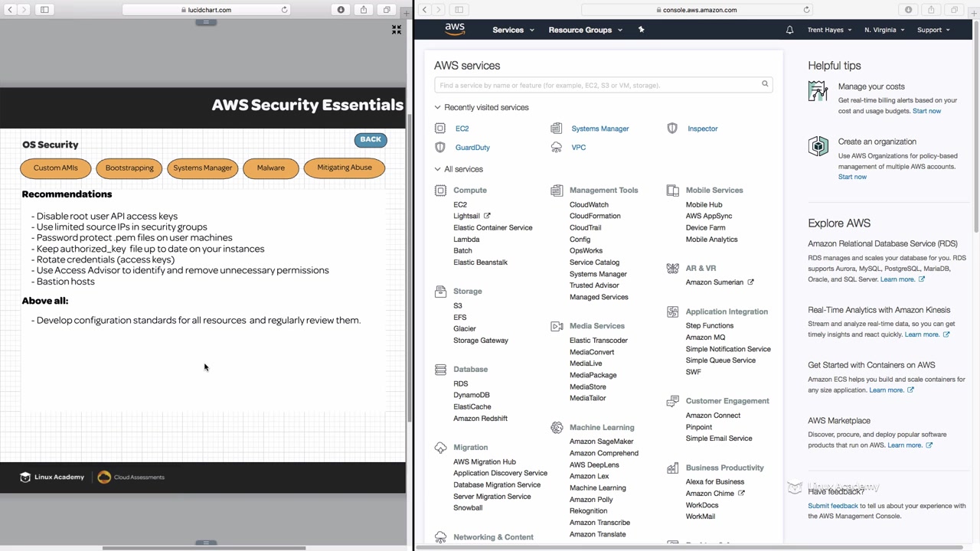Click the Compute category icon

click(440, 191)
